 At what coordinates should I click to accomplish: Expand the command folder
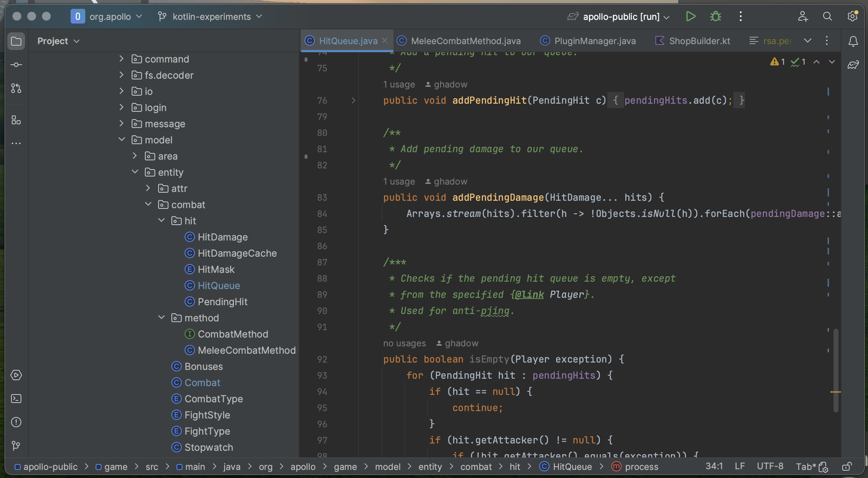pyautogui.click(x=121, y=59)
